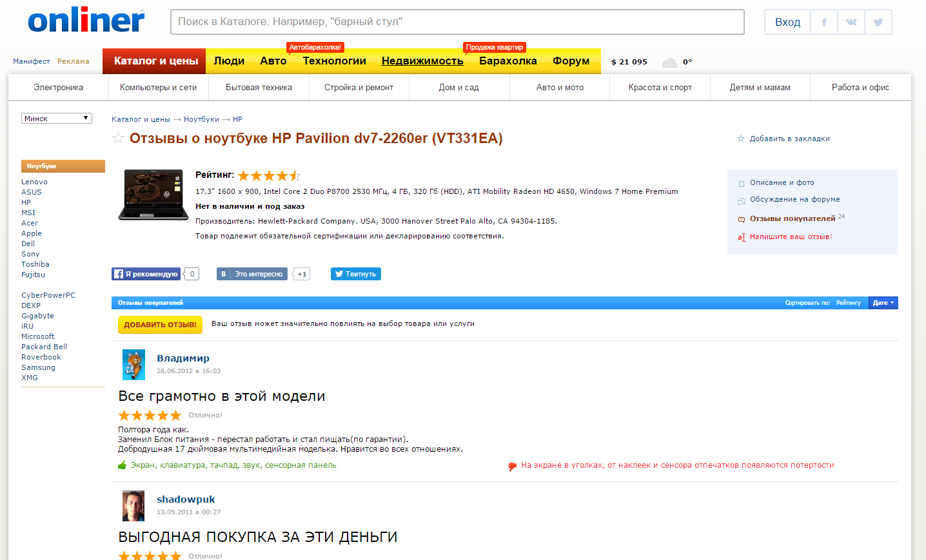The height and width of the screenshot is (560, 926).
Task: Click the weather cloud icon
Action: click(670, 62)
